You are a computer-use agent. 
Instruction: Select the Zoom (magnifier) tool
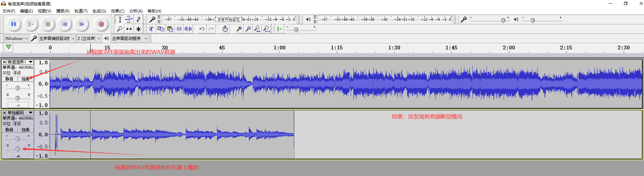(x=120, y=29)
